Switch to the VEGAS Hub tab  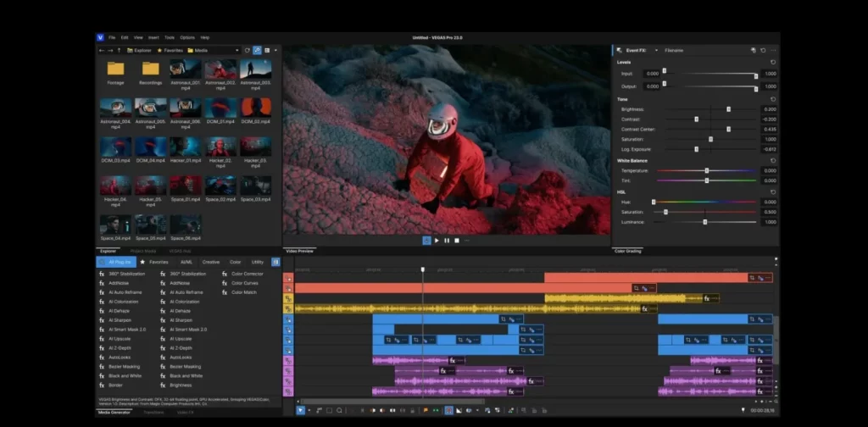[x=180, y=251]
